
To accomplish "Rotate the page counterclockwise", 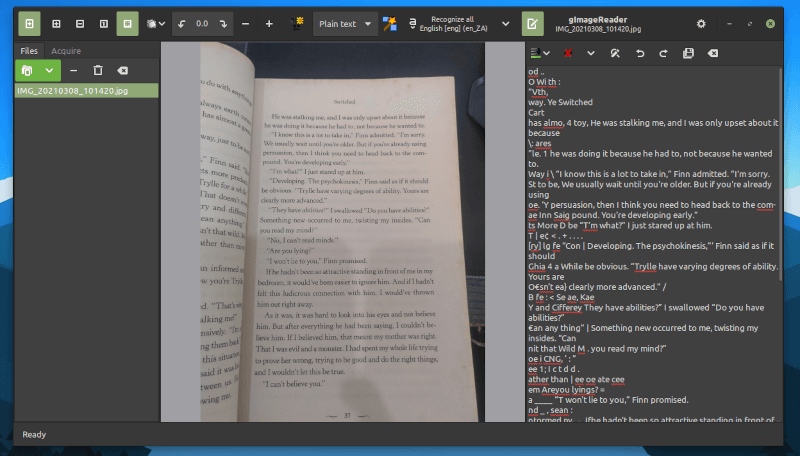I will pos(180,23).
